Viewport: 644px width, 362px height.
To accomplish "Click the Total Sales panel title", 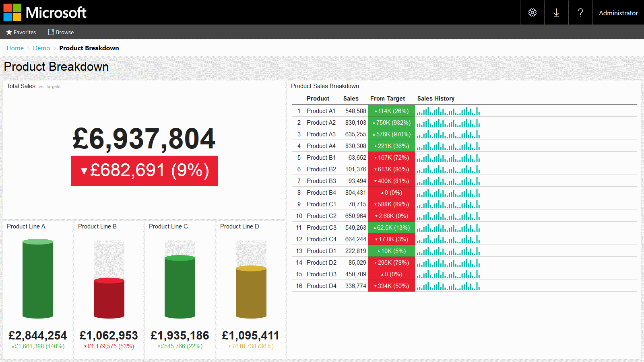I will click(x=21, y=86).
